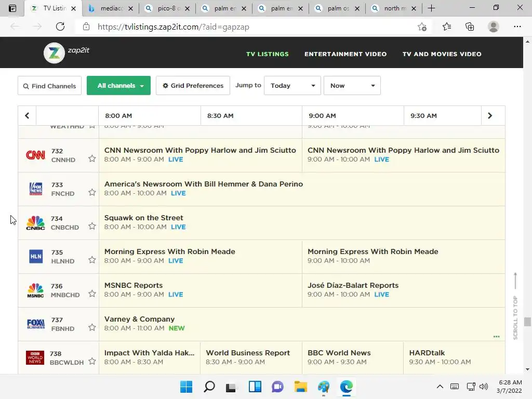Viewport: 532px width, 399px height.
Task: Open the Now time dropdown
Action: click(x=352, y=86)
